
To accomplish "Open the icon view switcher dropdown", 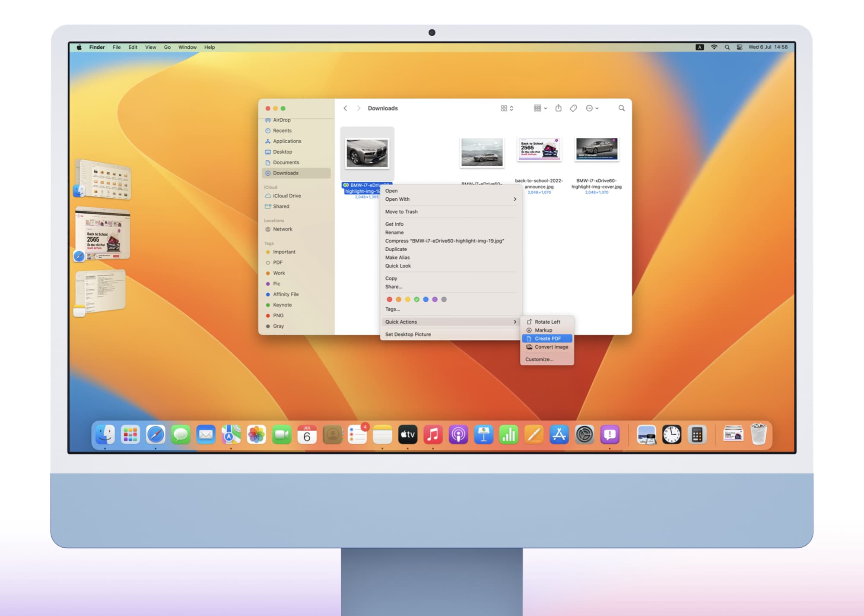I will (x=507, y=108).
